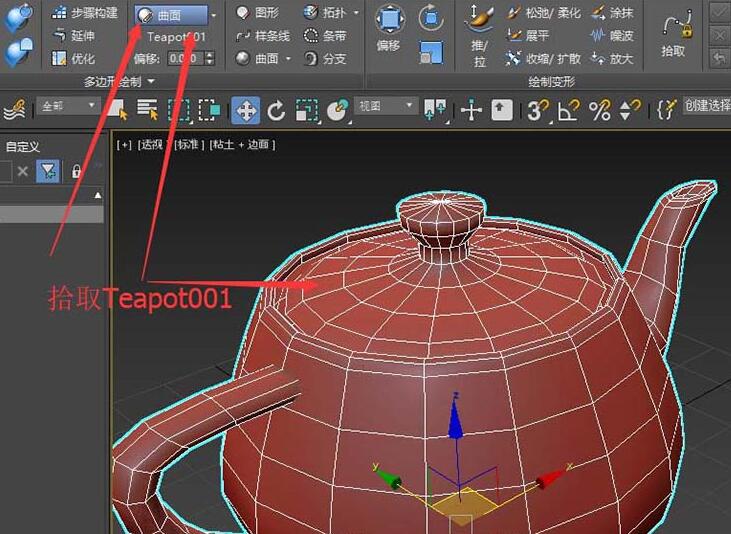731x534 pixels.
Task: Select the 分支 branches tool
Action: tap(324, 58)
